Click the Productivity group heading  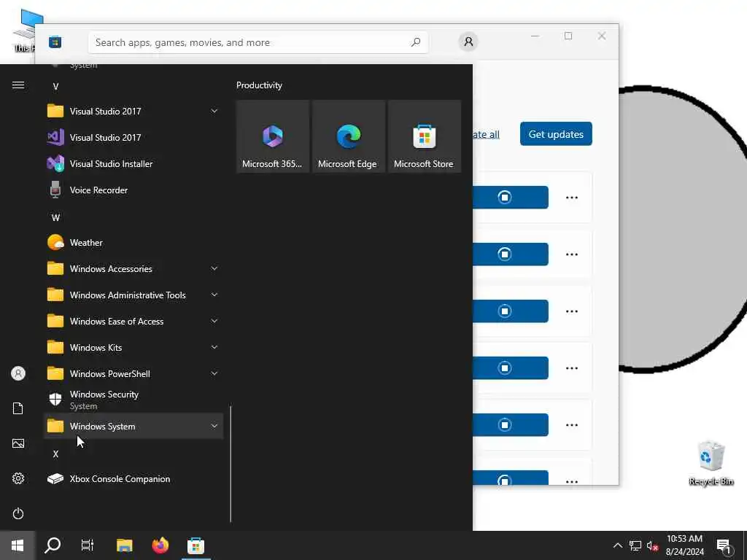click(x=259, y=85)
